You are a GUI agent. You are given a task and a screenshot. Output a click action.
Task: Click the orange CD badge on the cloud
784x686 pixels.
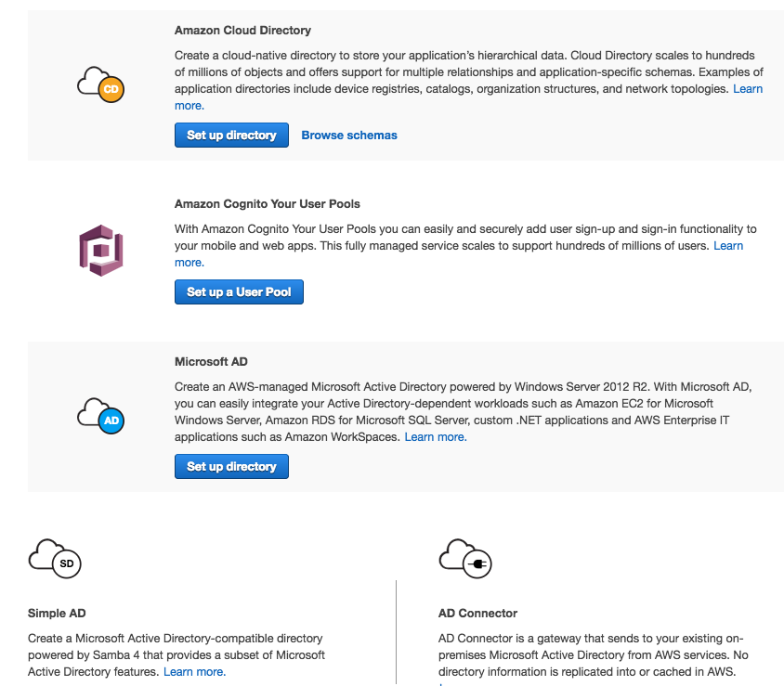coord(110,90)
